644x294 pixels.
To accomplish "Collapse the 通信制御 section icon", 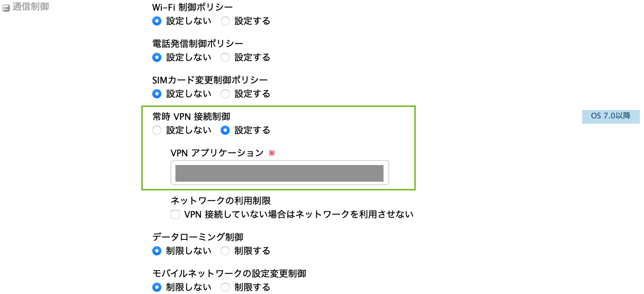I will pyautogui.click(x=6, y=8).
